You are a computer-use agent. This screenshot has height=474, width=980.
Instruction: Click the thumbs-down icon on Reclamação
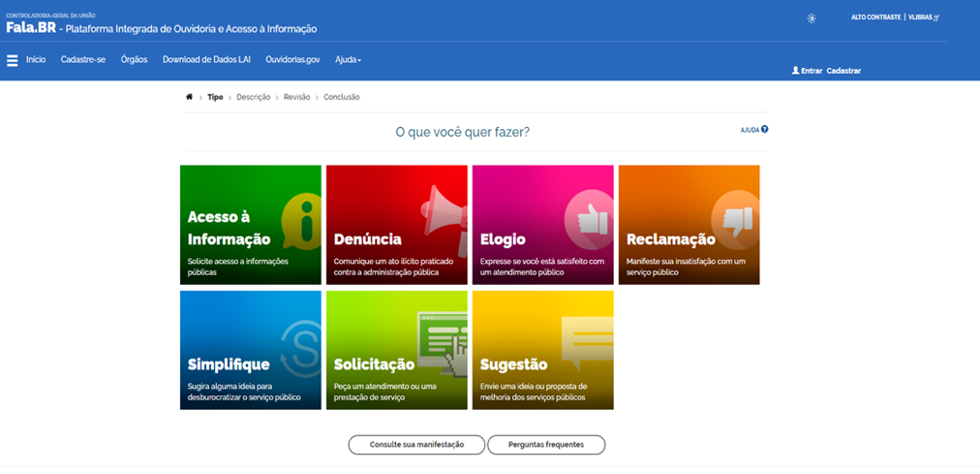(x=736, y=220)
